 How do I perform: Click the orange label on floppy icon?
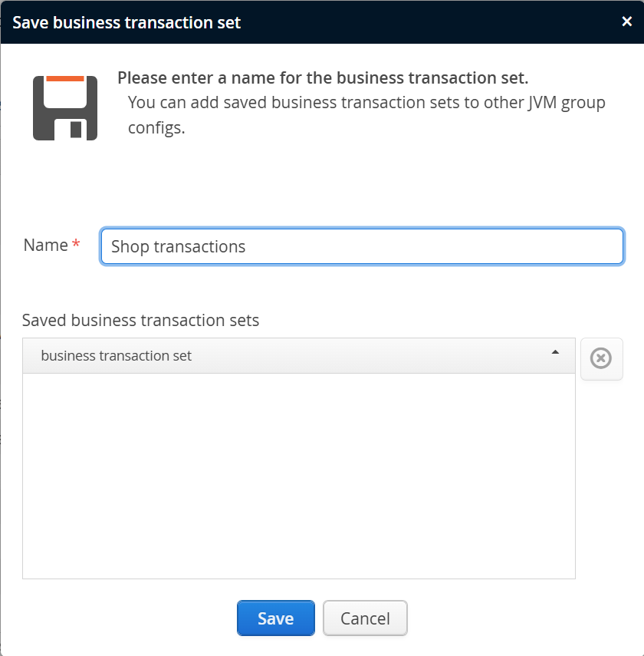pos(65,79)
